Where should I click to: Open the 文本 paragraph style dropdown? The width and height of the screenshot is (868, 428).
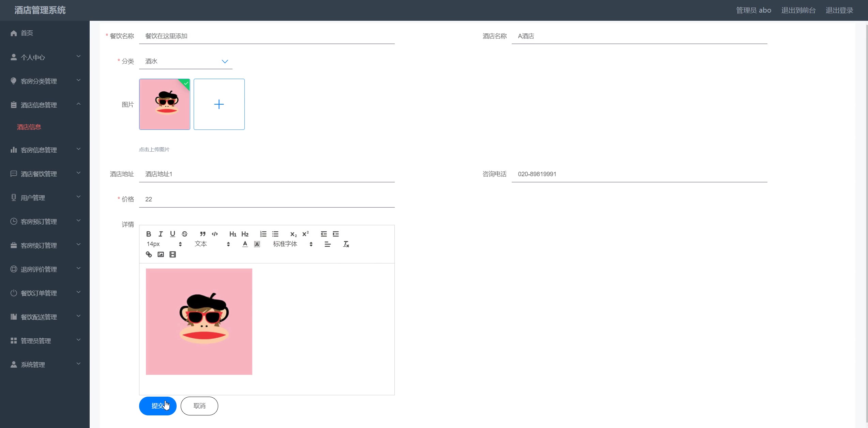(212, 244)
